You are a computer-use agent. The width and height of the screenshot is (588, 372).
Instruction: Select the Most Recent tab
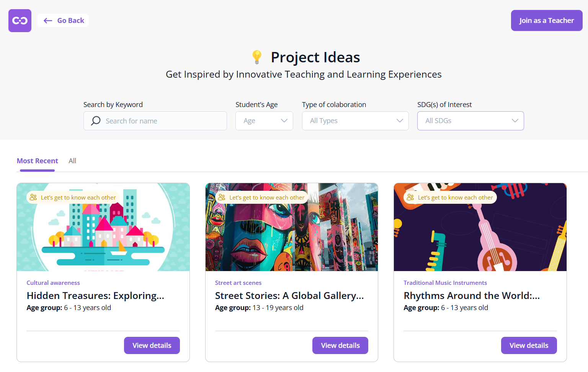pos(37,161)
